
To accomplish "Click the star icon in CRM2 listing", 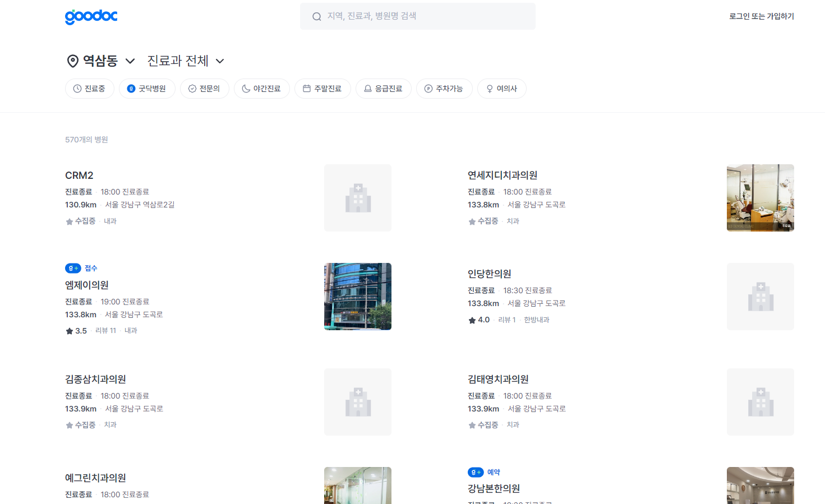I will point(70,222).
